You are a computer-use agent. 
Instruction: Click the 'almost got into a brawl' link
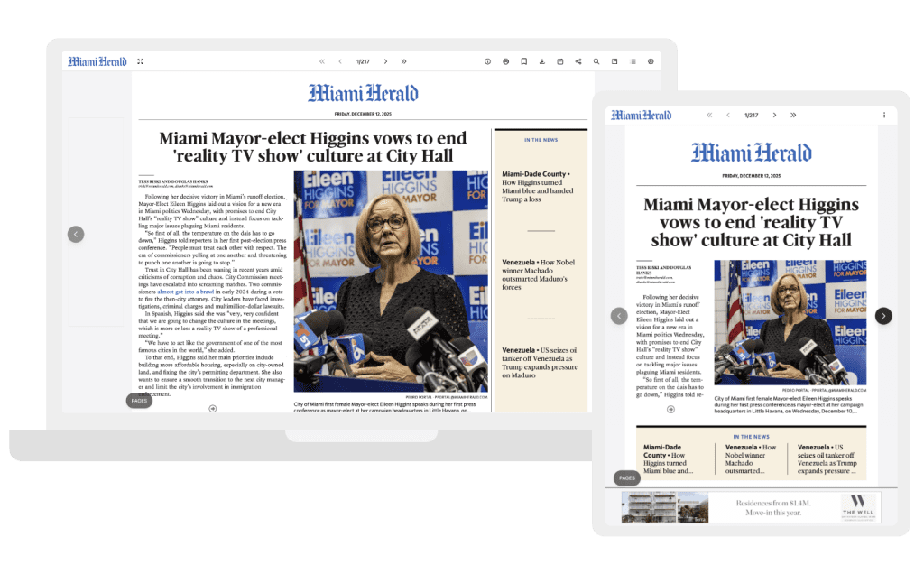point(186,292)
